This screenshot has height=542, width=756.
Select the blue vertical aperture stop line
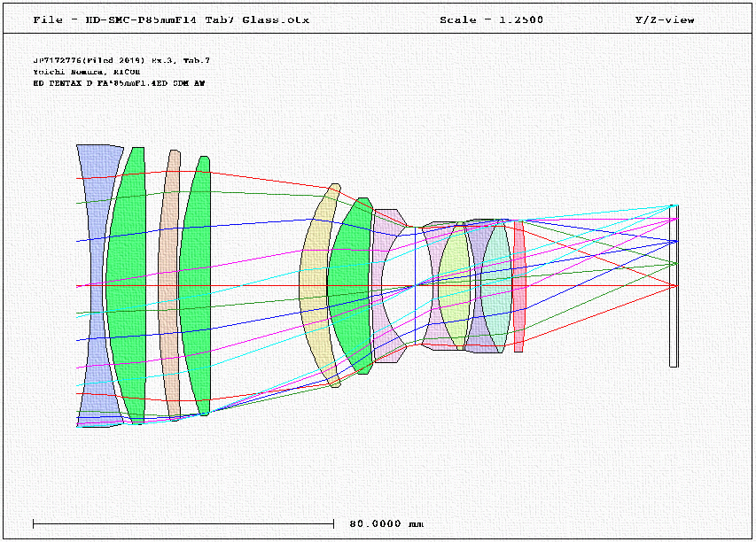[416, 285]
